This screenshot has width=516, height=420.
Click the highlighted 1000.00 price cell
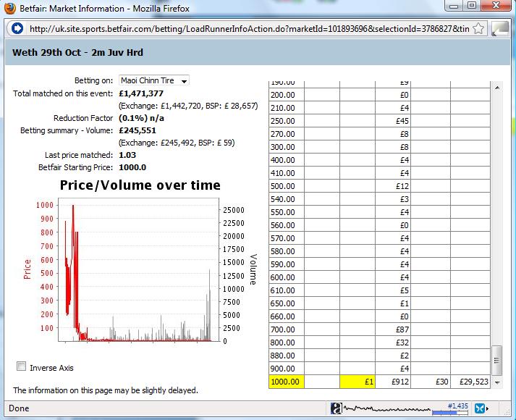point(287,382)
